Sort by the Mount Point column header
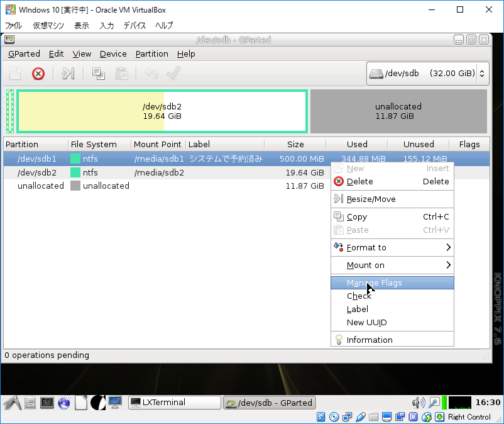 click(x=158, y=144)
